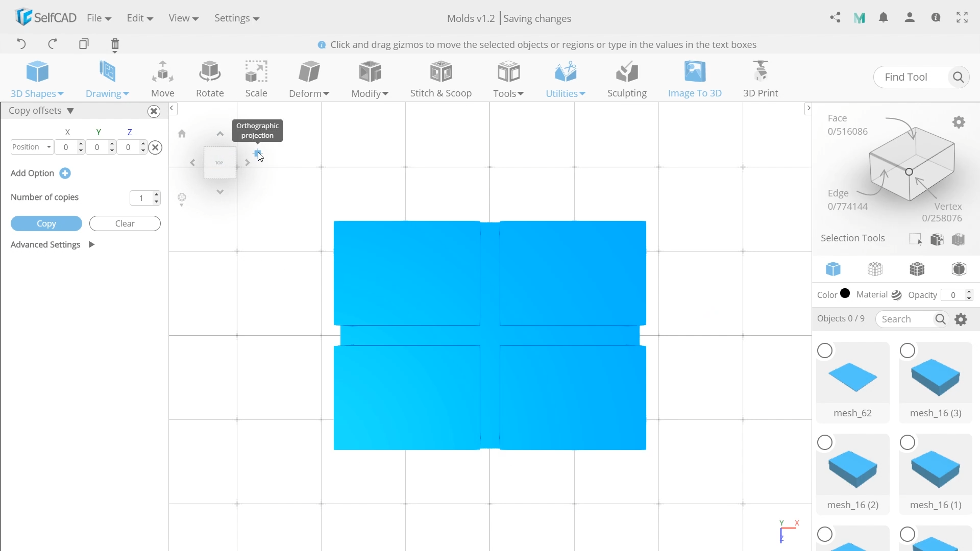The image size is (980, 551).
Task: Click the Clear button
Action: 125,222
